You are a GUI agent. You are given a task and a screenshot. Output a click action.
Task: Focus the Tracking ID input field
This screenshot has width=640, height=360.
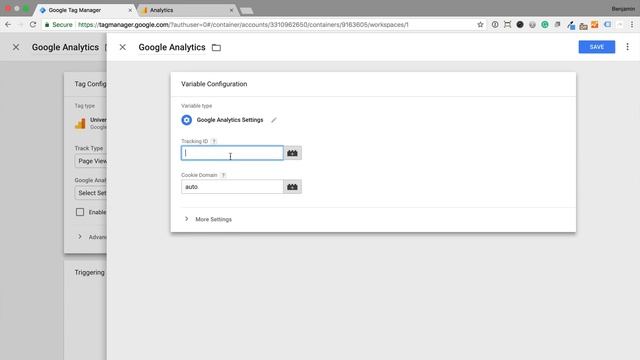click(232, 153)
